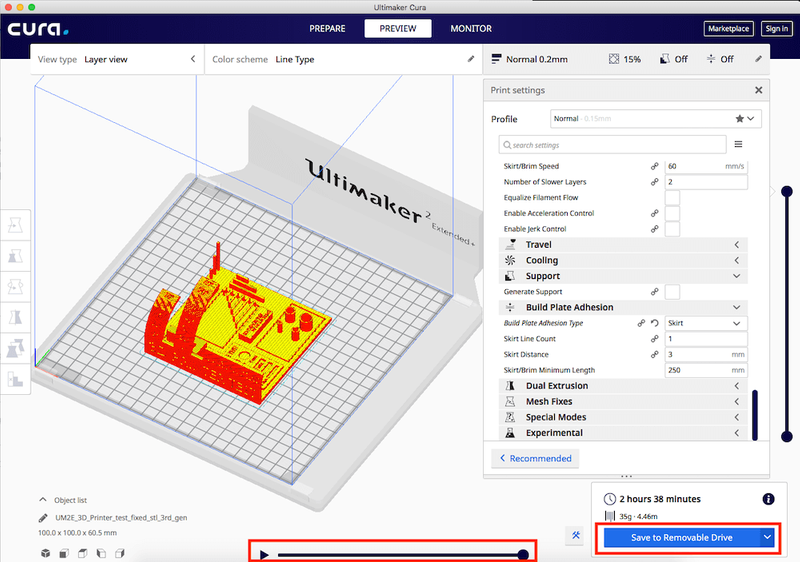Click the search settings field
The height and width of the screenshot is (562, 800).
(x=613, y=144)
